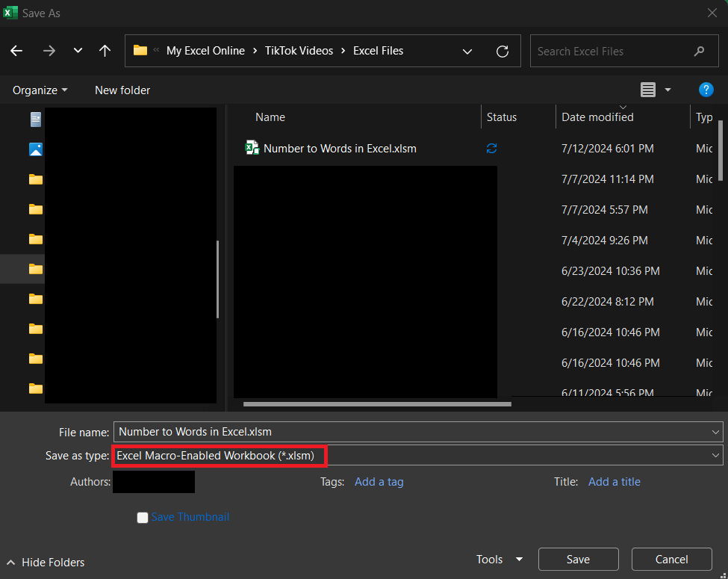The width and height of the screenshot is (728, 579).
Task: Select the 6/23/2024 10:36 PM row
Action: click(610, 271)
